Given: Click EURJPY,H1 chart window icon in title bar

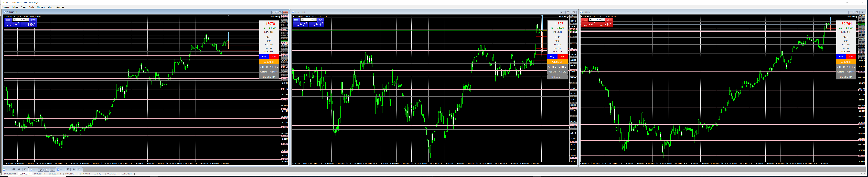Looking at the screenshot, I should click(x=582, y=12).
